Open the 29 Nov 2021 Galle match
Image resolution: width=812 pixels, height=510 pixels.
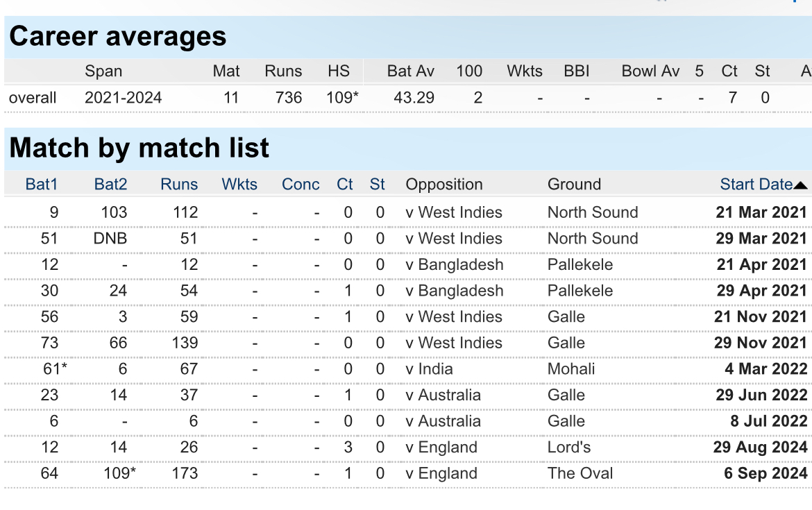click(x=761, y=343)
